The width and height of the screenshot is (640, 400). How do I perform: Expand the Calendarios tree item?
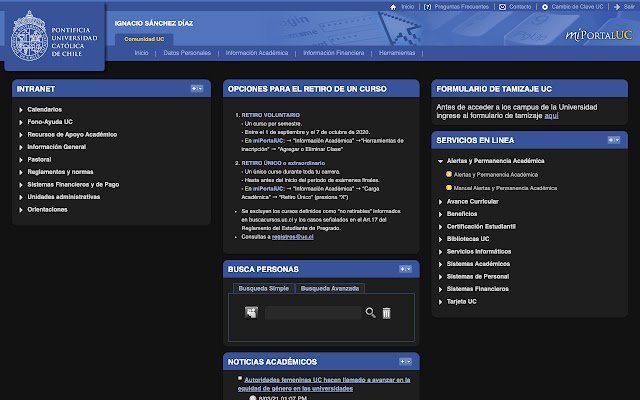[x=20, y=110]
